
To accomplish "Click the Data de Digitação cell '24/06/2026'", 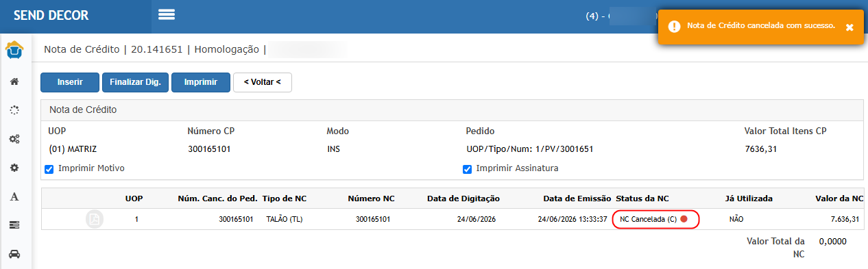I will [476, 220].
